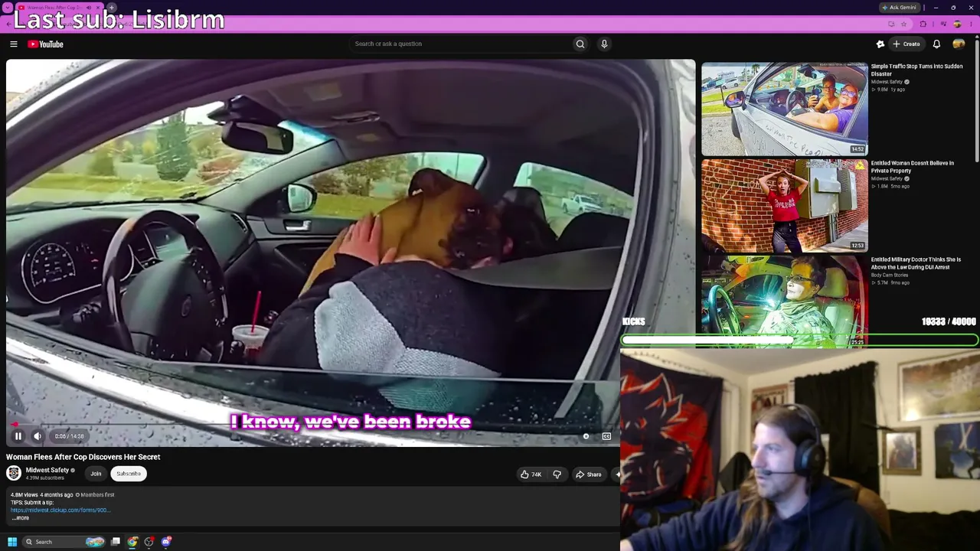
Task: Open Simple Traffic Stop video thumbnail
Action: coord(785,109)
